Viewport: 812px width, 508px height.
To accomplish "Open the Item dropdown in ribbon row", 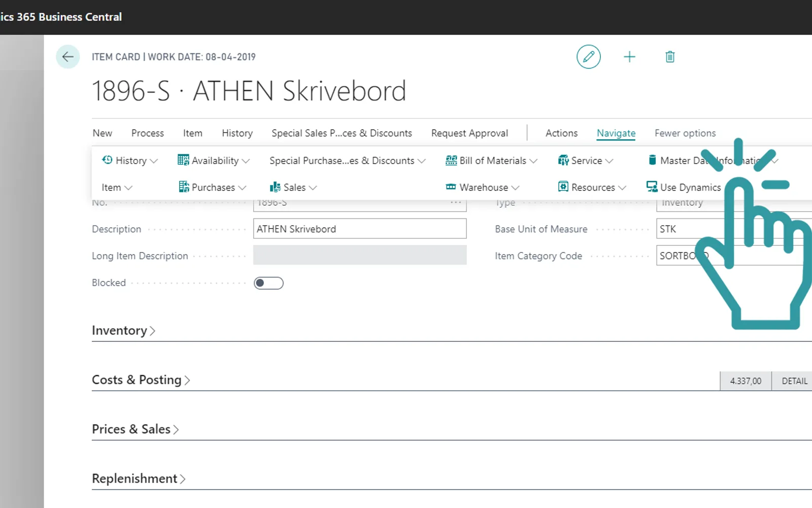I will tap(117, 187).
